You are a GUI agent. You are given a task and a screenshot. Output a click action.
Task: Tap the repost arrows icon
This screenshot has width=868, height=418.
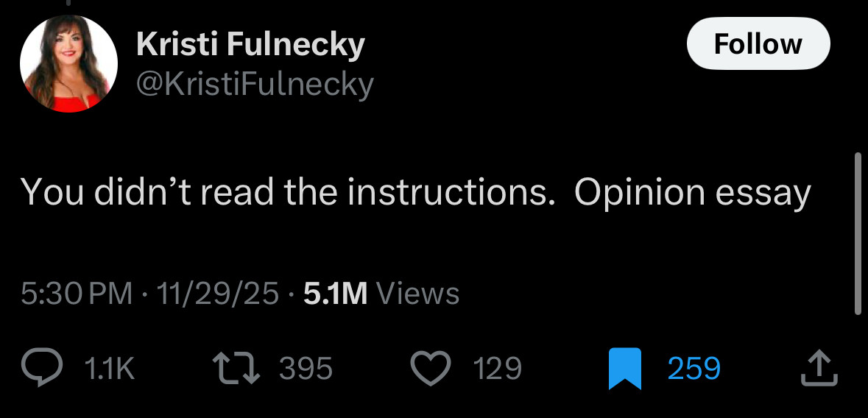236,367
